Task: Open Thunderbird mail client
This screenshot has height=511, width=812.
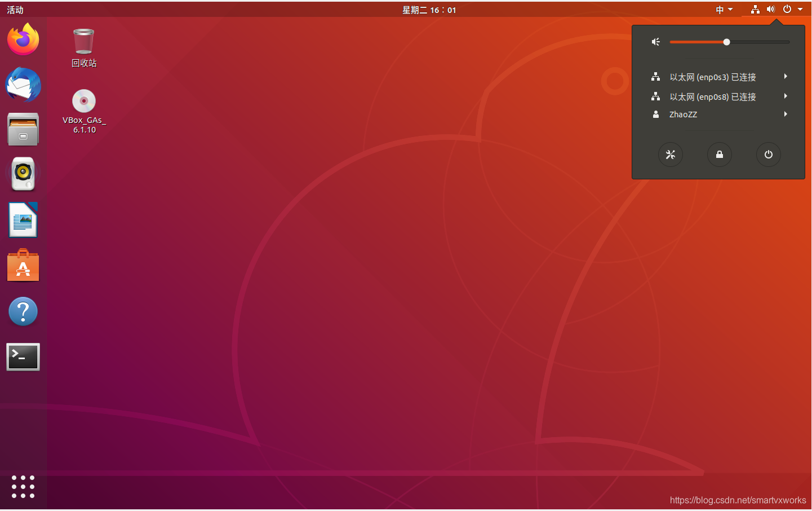Action: pyautogui.click(x=23, y=85)
